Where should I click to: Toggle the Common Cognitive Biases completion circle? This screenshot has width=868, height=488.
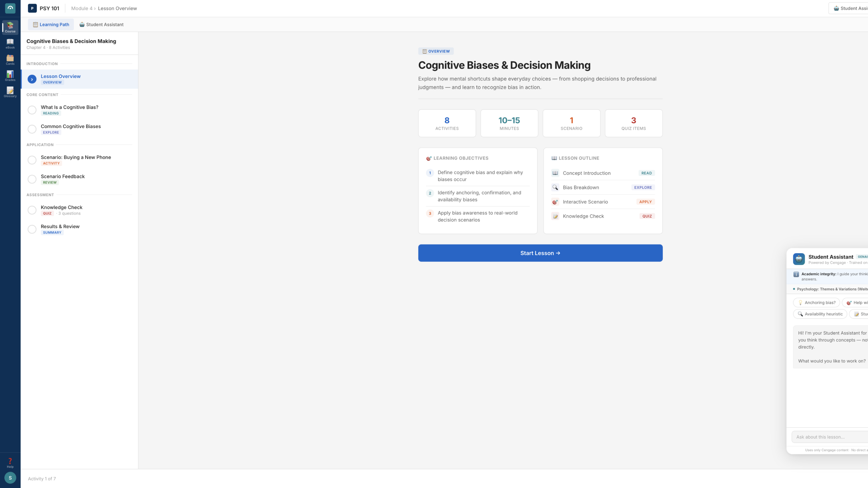[x=32, y=129]
